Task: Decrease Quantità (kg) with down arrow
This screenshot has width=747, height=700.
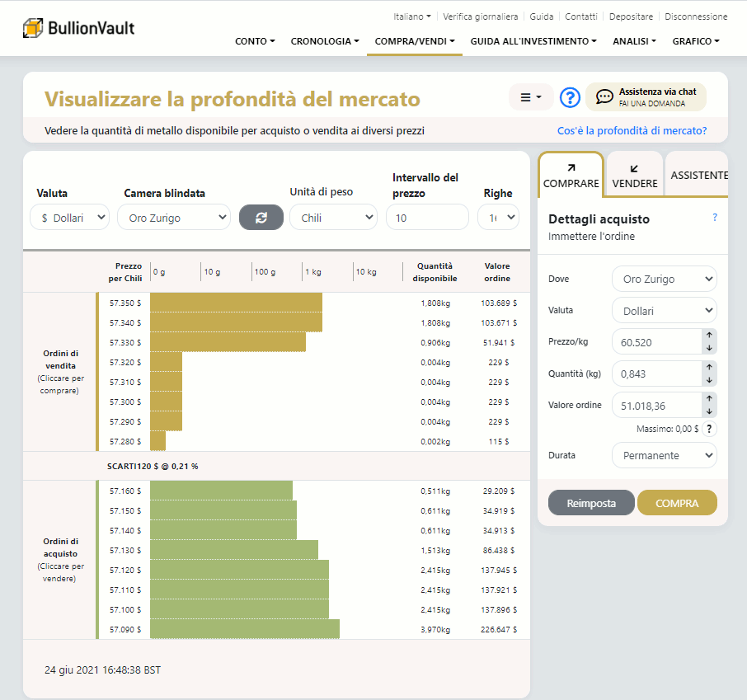Action: [x=709, y=380]
